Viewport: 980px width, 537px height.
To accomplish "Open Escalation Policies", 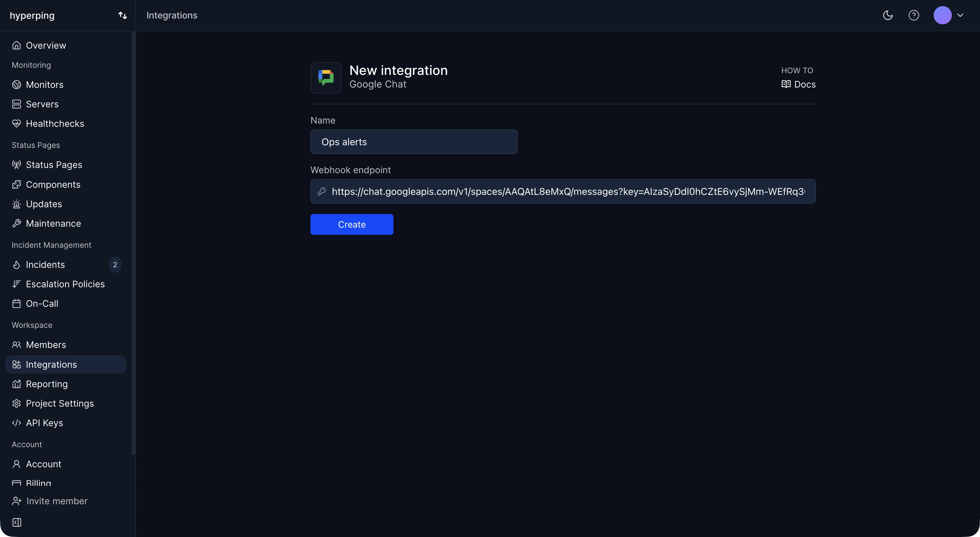I will tap(66, 284).
